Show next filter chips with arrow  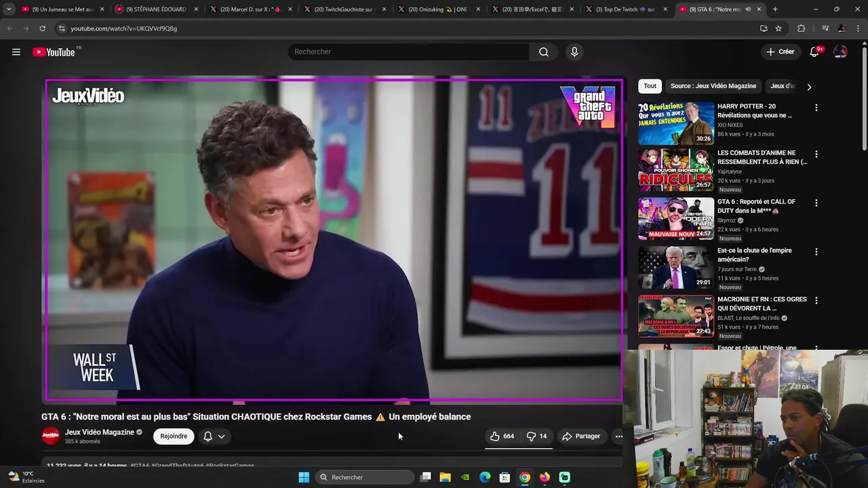[x=808, y=87]
